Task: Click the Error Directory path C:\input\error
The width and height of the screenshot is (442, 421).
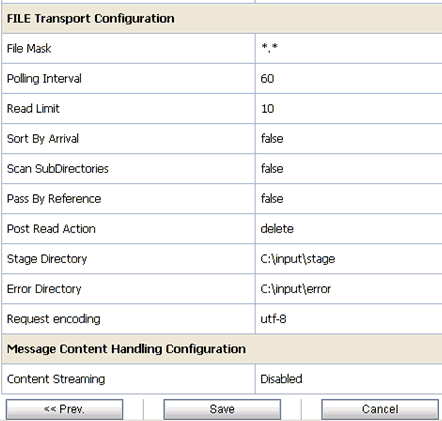Action: [296, 289]
